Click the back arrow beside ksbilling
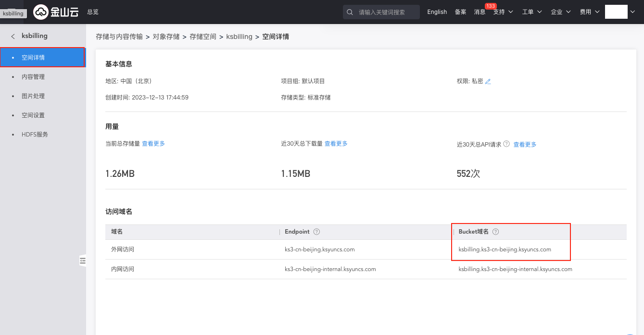Screen dimensions: 644x335 click(13, 36)
